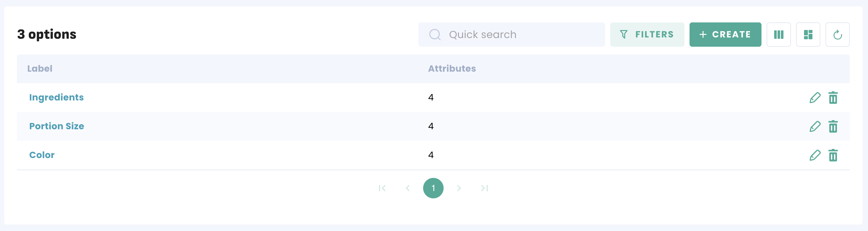The width and height of the screenshot is (868, 231).
Task: Delete the Color option
Action: (x=833, y=155)
